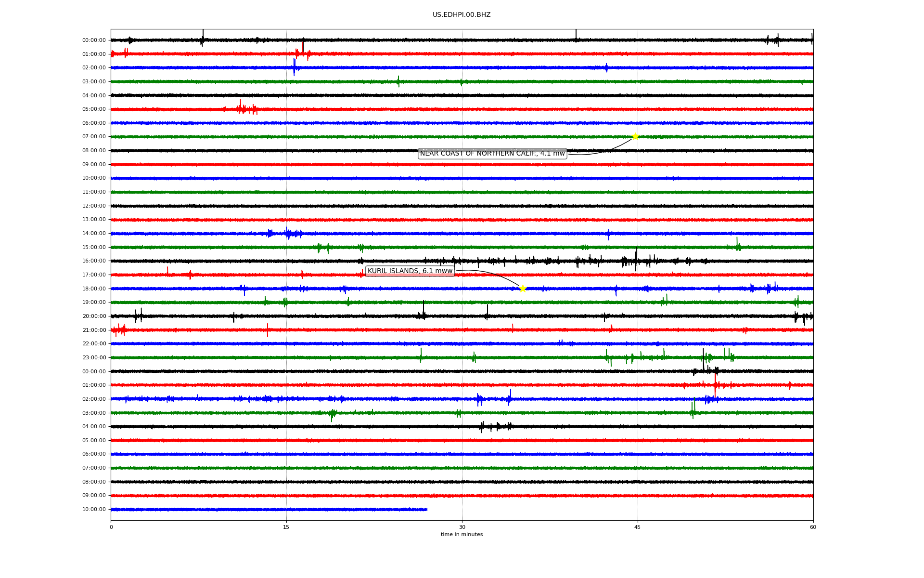This screenshot has width=924, height=578.
Task: Select the 13:00:00 row time label
Action: click(x=94, y=220)
